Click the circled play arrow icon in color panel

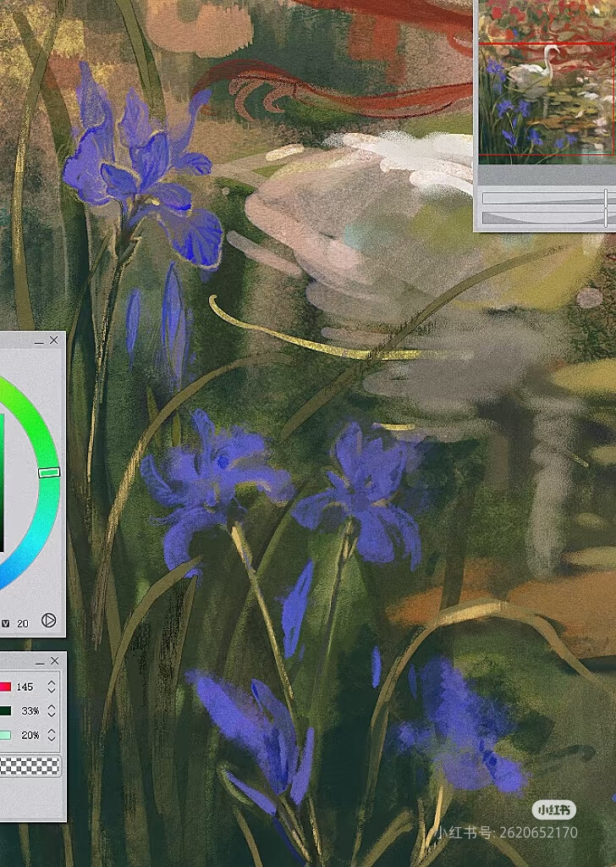(48, 621)
